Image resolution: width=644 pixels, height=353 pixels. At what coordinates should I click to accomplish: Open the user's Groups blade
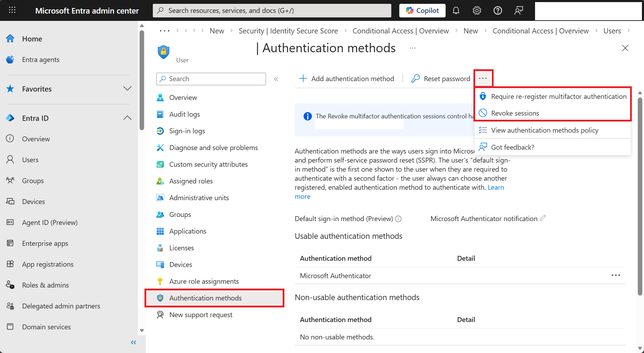(180, 214)
